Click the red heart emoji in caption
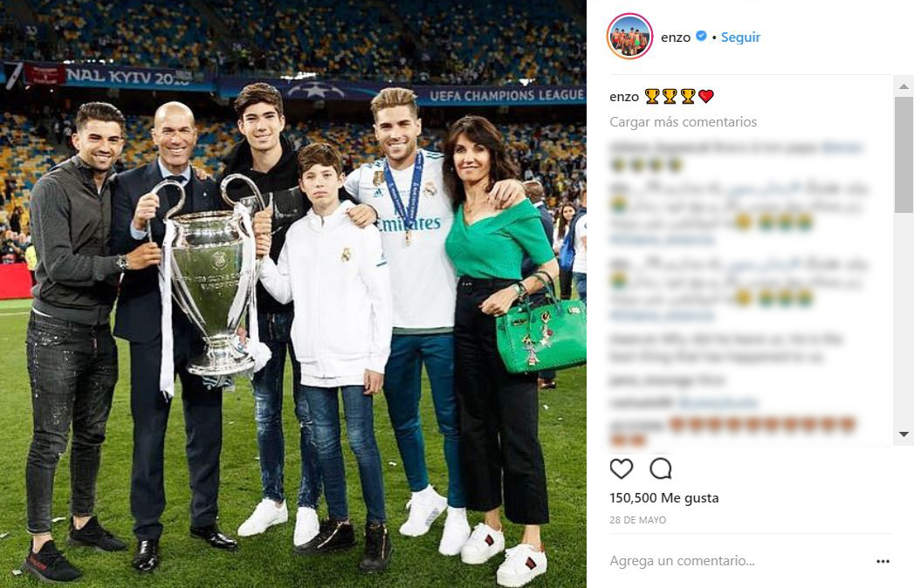 pos(706,96)
